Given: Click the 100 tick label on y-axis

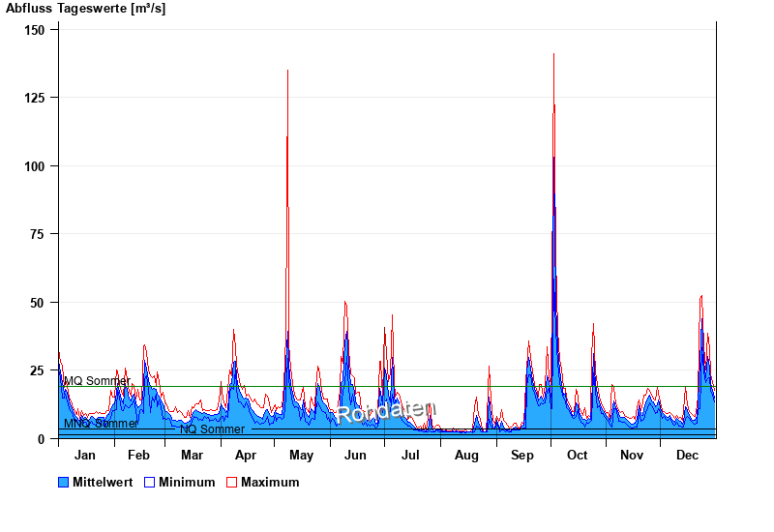Looking at the screenshot, I should tap(35, 166).
